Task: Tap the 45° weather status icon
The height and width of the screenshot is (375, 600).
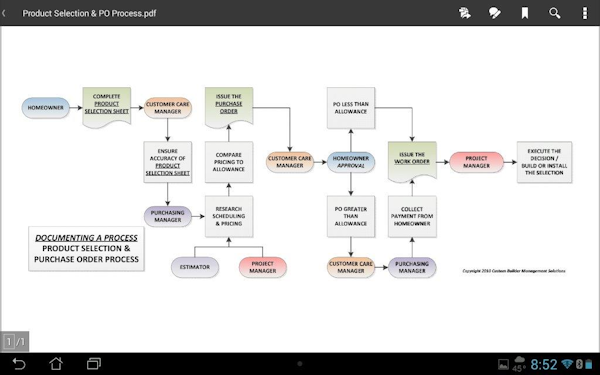Action: pyautogui.click(x=519, y=364)
